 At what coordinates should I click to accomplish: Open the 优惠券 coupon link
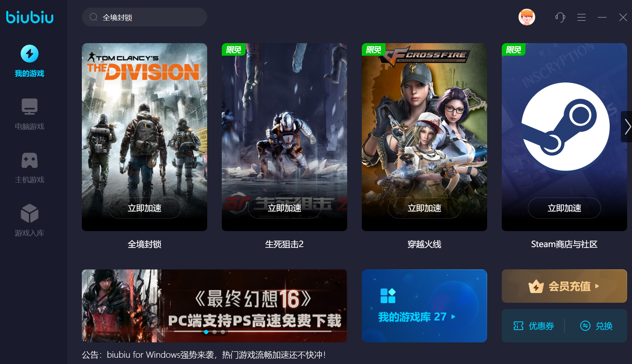533,326
